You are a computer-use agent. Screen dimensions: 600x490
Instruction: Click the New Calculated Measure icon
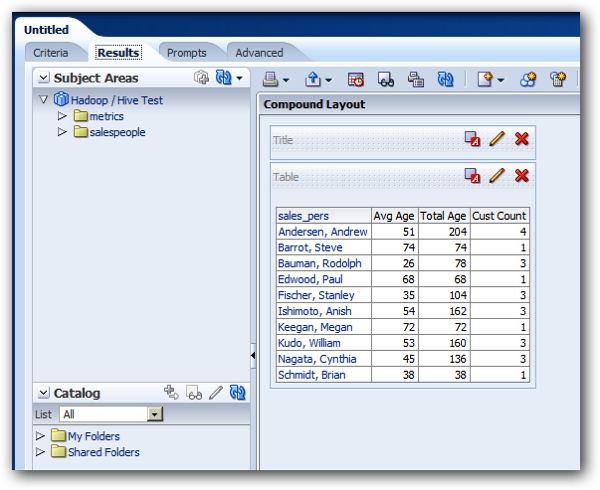point(558,79)
